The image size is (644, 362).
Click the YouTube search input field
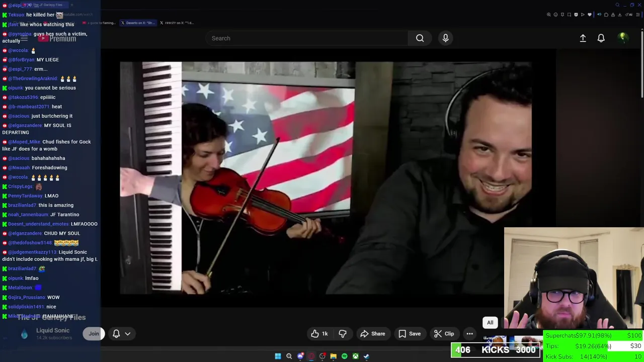[x=307, y=38]
